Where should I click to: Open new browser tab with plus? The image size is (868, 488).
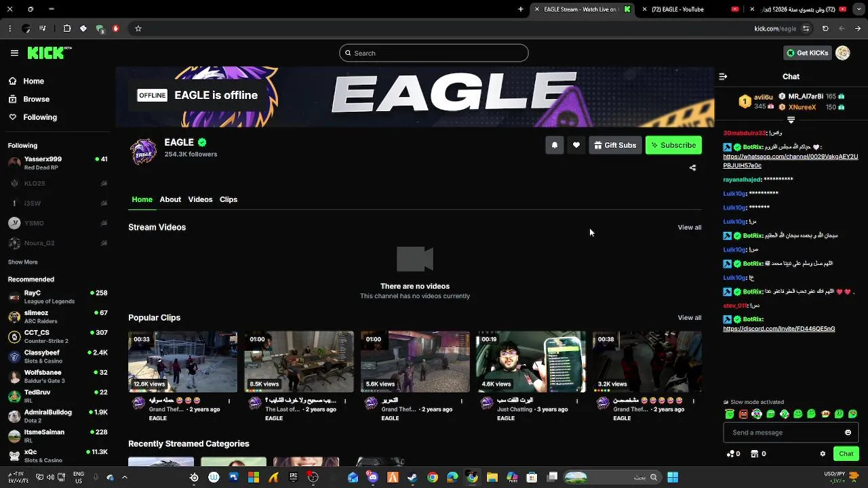521,9
